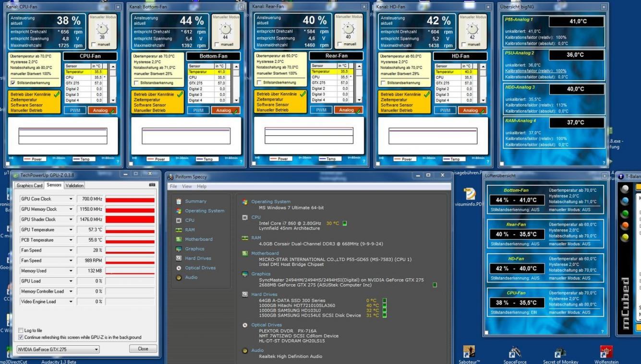Screen dimensions: 641x364
Task: Select GTX 275 row in Rear-Fan sensor list
Action: [x=331, y=83]
